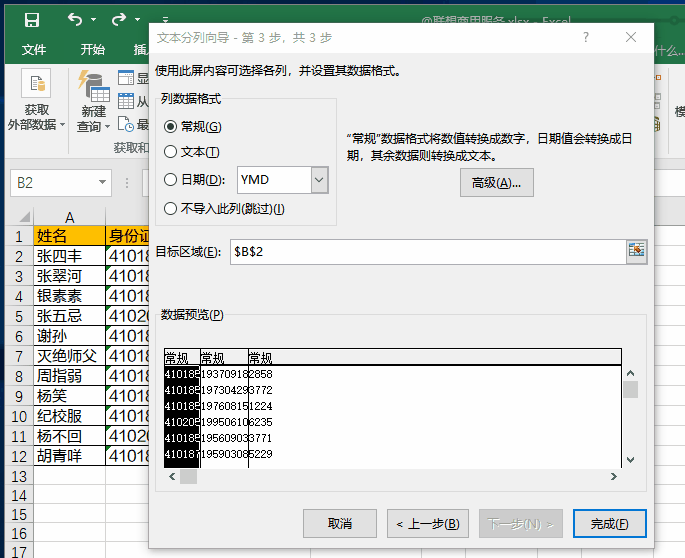
Task: Click cell 银素素
Action: point(69,296)
